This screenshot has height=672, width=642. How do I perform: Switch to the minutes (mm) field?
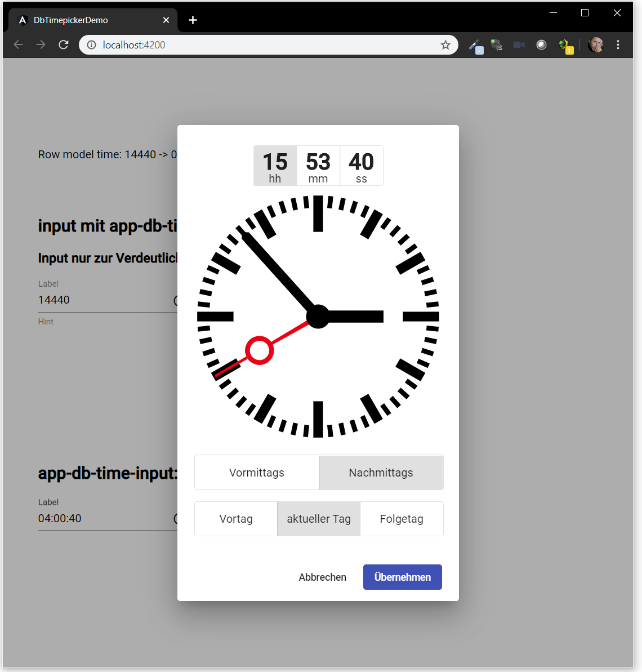coord(318,166)
